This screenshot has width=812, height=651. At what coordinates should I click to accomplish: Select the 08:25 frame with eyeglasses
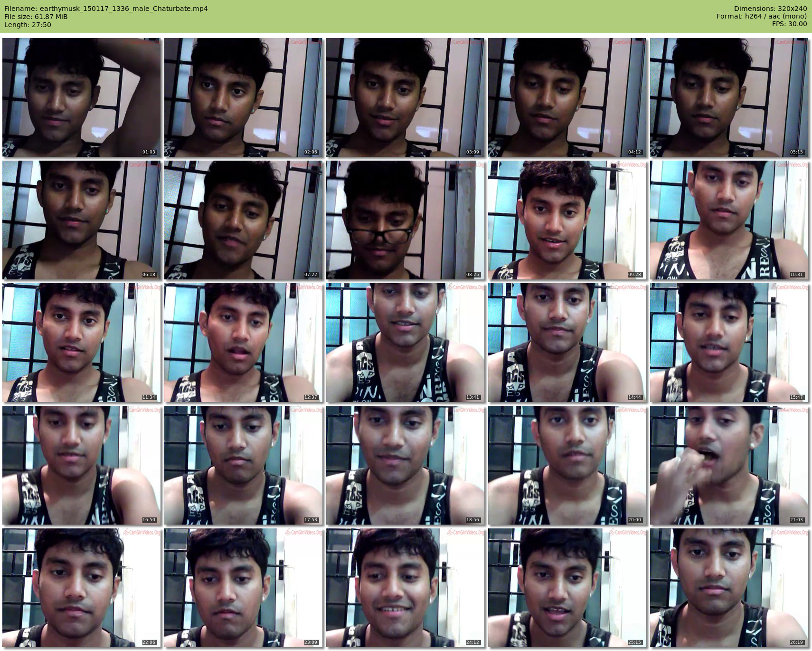[406, 220]
